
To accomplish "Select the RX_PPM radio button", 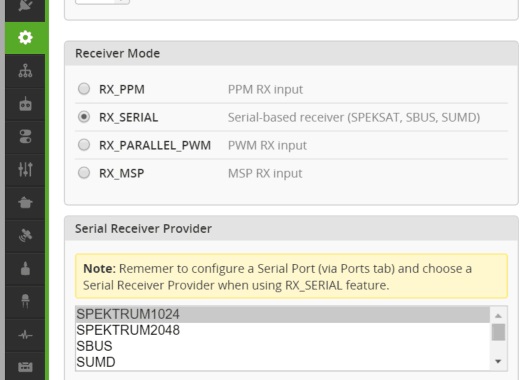I will tap(84, 89).
